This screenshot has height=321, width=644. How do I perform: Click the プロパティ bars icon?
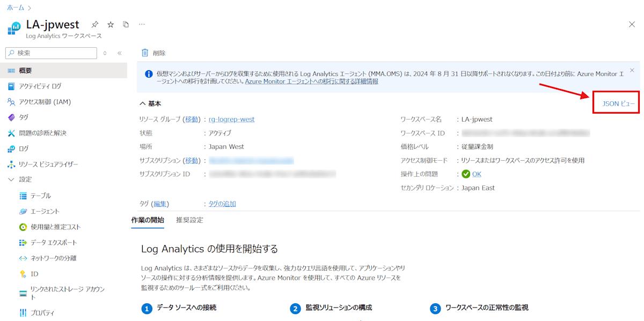23,312
